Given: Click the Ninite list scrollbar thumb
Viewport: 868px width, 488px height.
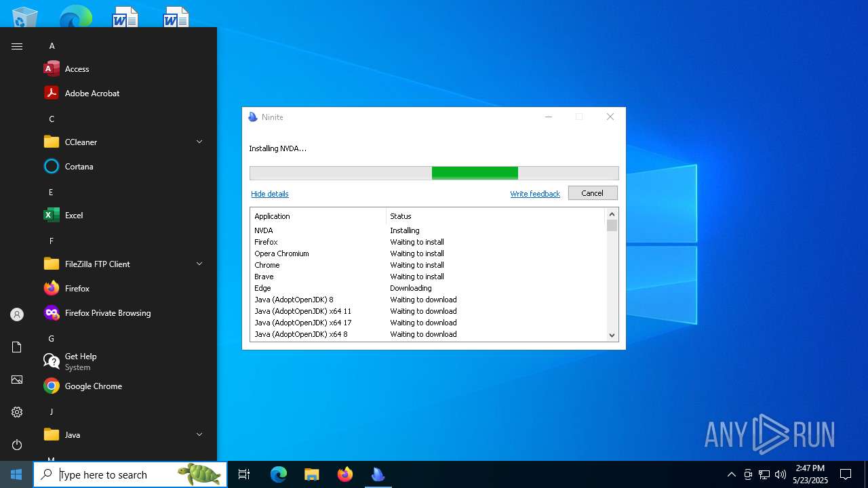Looking at the screenshot, I should (x=612, y=226).
